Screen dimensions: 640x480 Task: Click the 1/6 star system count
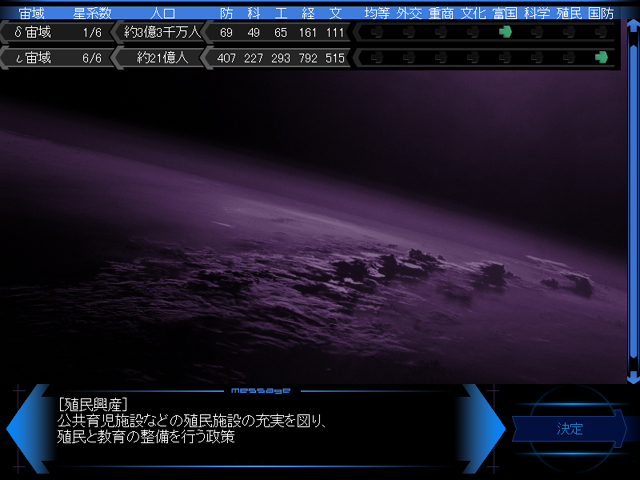pyautogui.click(x=92, y=33)
